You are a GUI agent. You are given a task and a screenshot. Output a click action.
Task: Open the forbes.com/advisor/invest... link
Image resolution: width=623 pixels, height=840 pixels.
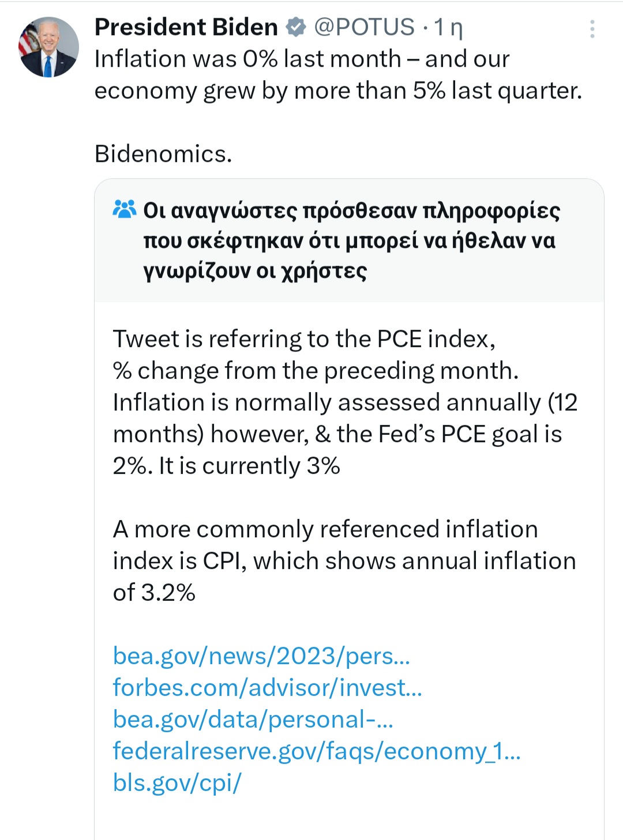(267, 688)
